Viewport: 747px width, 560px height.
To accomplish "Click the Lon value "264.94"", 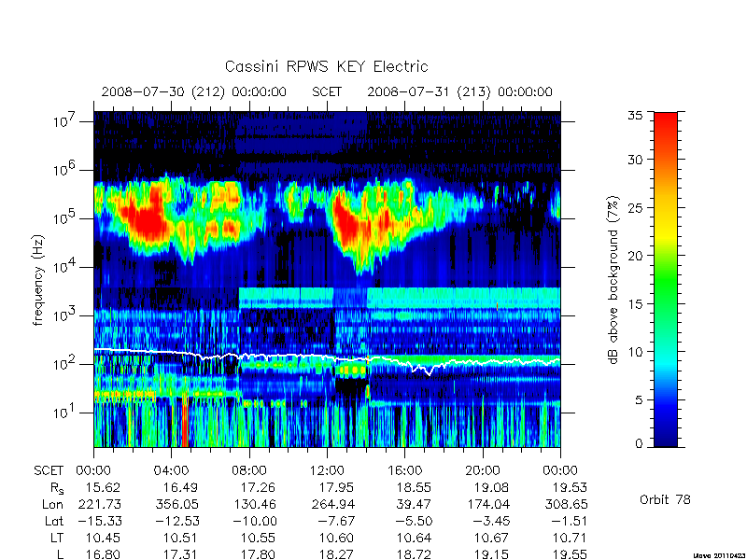I will point(332,504).
